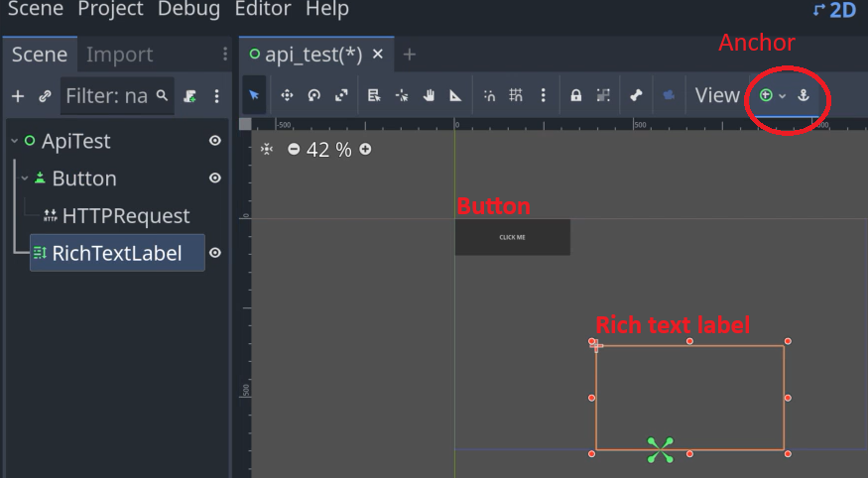Reset zoom by clicking 42 %
The image size is (868, 478).
pos(328,150)
